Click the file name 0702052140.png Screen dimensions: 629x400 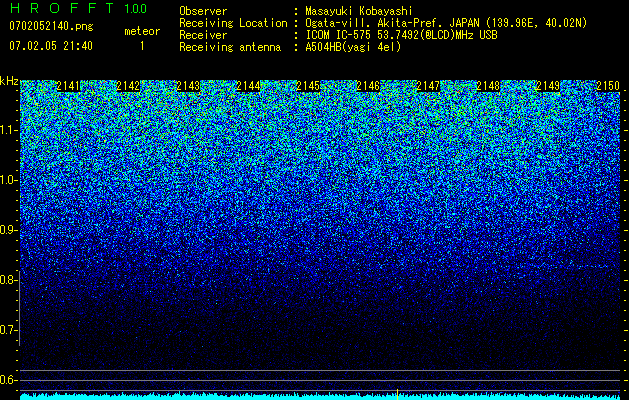[51, 27]
